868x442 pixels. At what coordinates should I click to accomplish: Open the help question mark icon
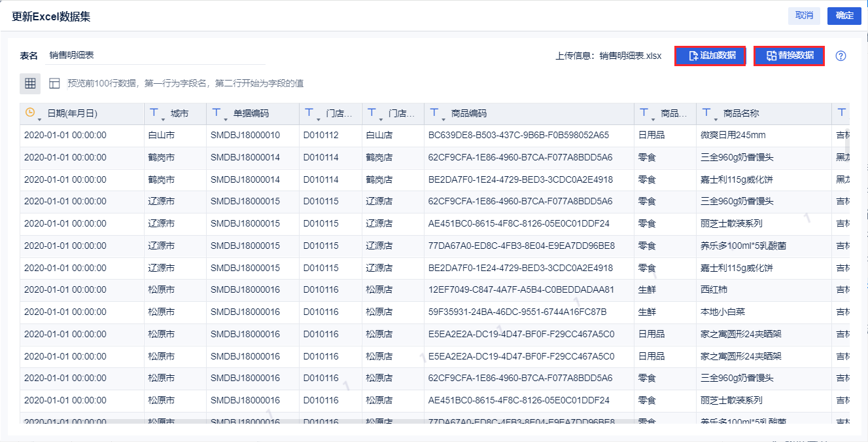[x=841, y=56]
